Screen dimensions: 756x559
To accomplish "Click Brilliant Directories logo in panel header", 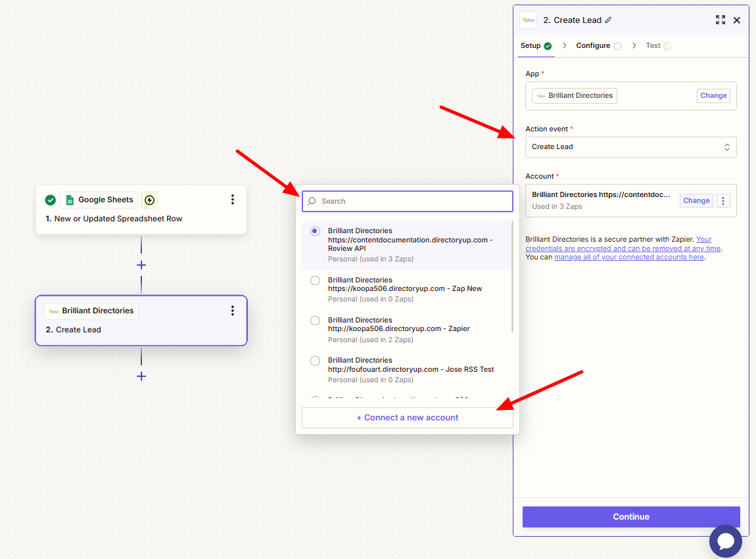I will [529, 20].
